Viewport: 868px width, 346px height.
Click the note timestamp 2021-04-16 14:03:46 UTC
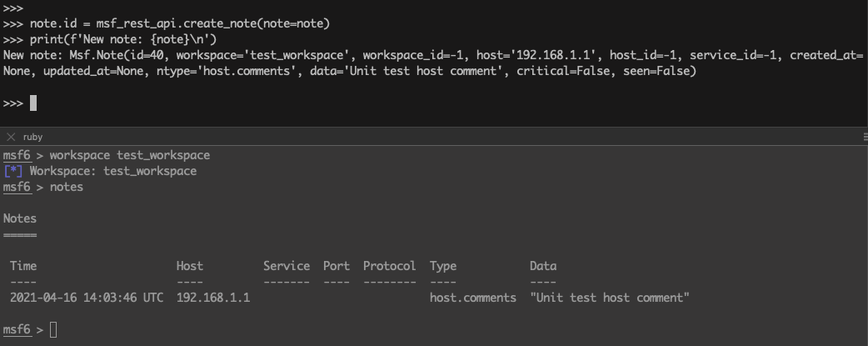pyautogui.click(x=87, y=298)
